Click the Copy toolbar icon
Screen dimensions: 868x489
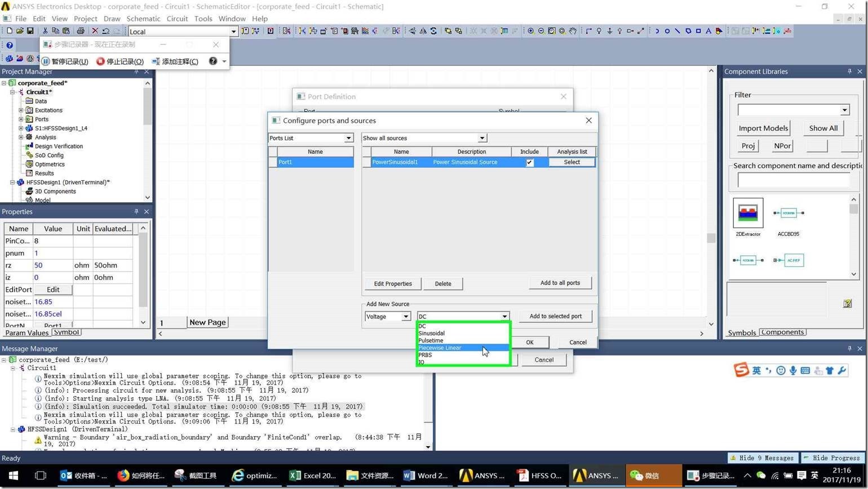tap(55, 31)
